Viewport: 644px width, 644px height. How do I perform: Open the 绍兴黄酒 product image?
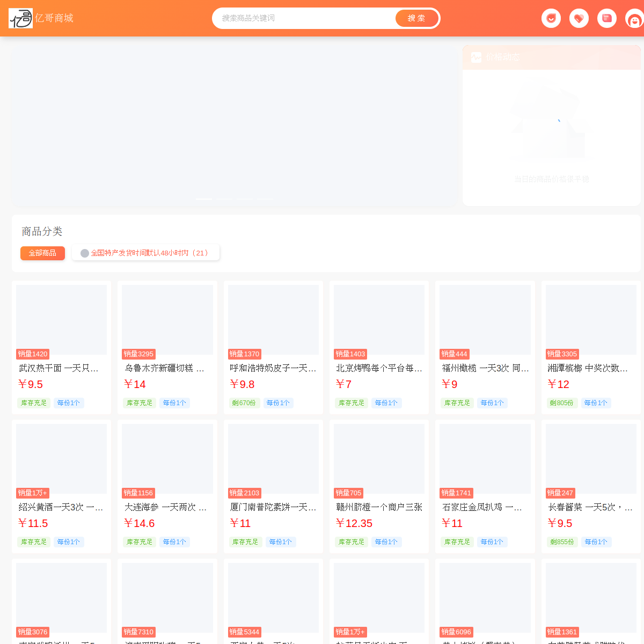point(61,459)
